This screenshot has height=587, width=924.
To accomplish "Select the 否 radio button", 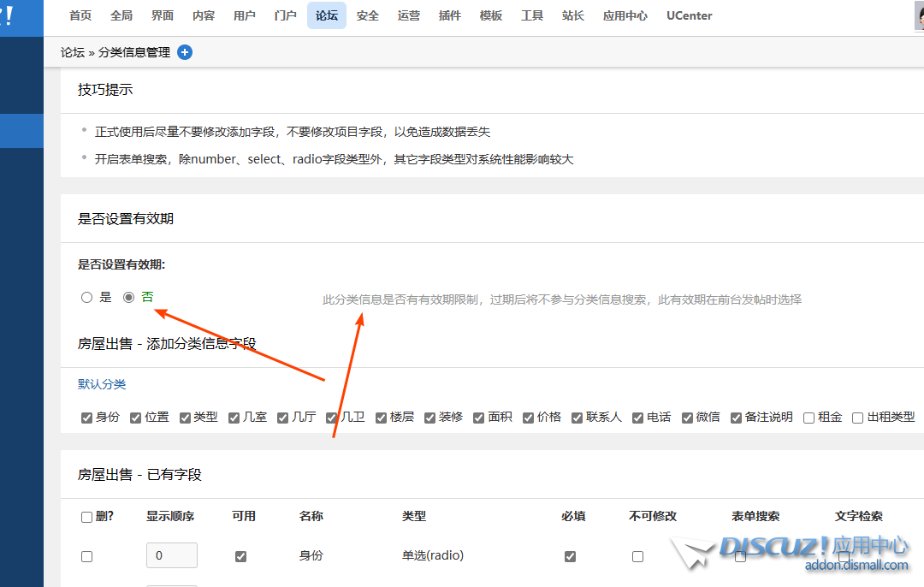I will coord(128,297).
